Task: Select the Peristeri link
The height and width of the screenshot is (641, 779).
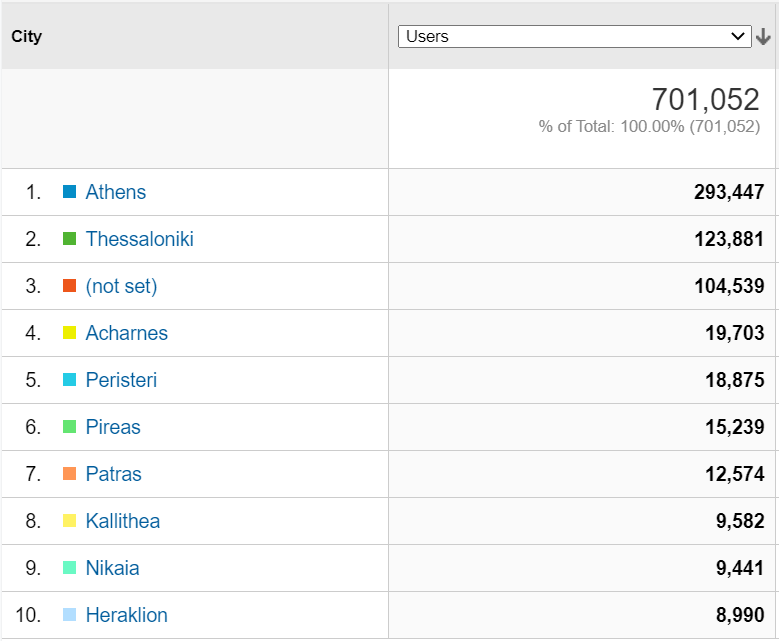Action: [x=121, y=380]
